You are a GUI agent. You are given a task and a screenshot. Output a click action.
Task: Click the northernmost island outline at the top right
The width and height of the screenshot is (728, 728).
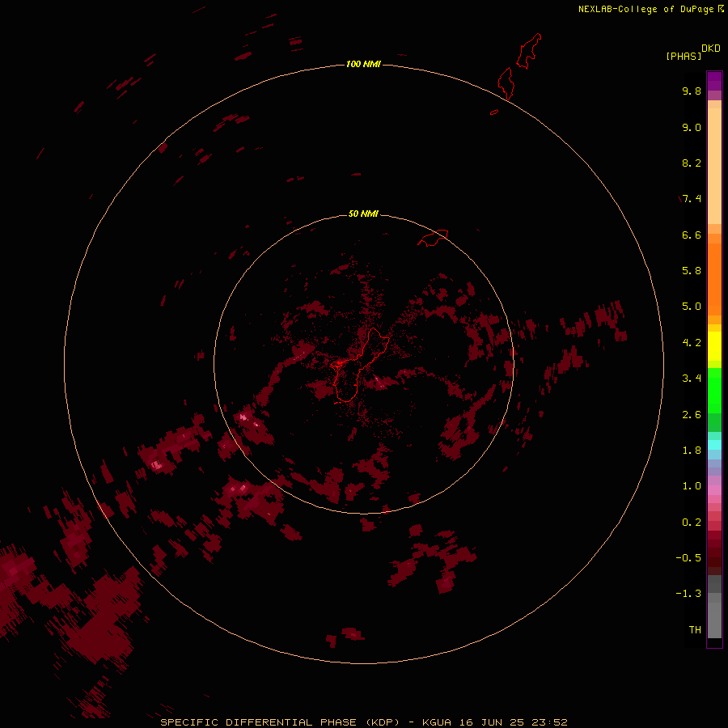(x=529, y=51)
